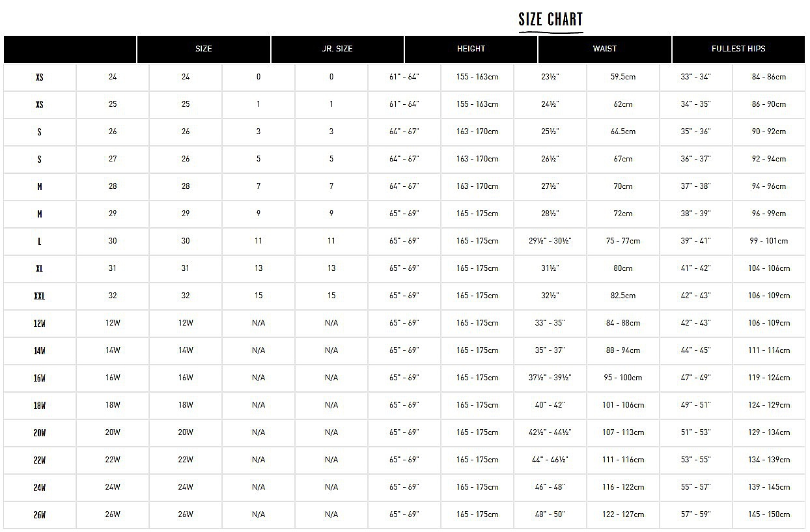
Task: Click the SIZE CHART title
Action: coord(550,20)
